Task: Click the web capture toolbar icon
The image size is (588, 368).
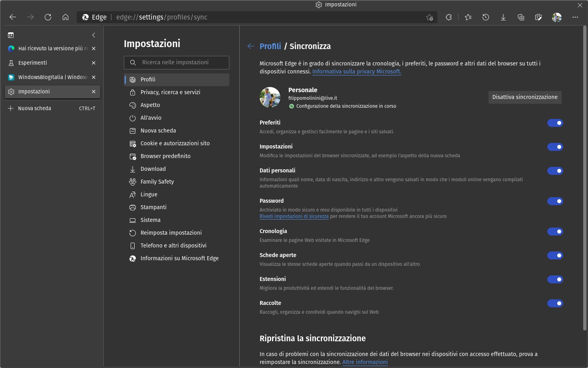Action: coord(538,17)
